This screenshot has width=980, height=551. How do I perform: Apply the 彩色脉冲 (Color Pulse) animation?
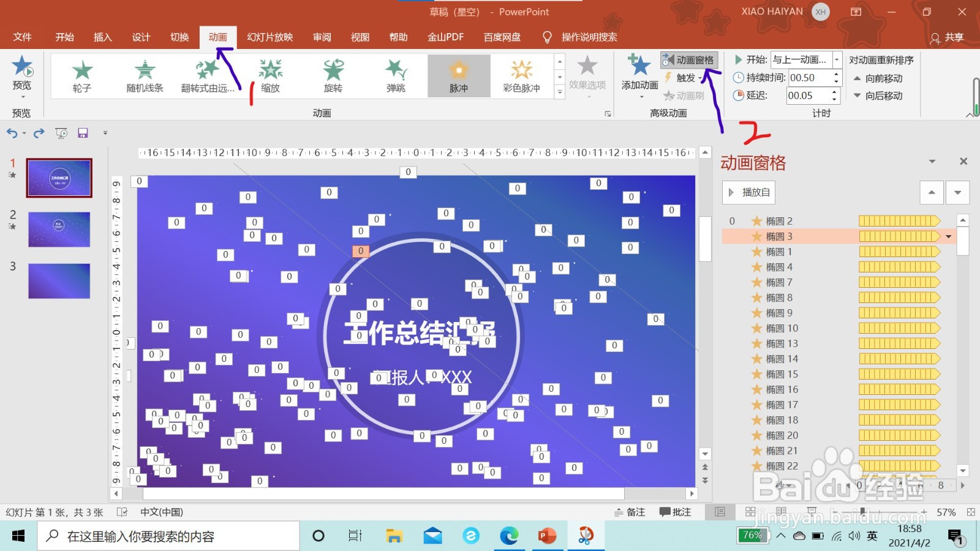point(521,75)
